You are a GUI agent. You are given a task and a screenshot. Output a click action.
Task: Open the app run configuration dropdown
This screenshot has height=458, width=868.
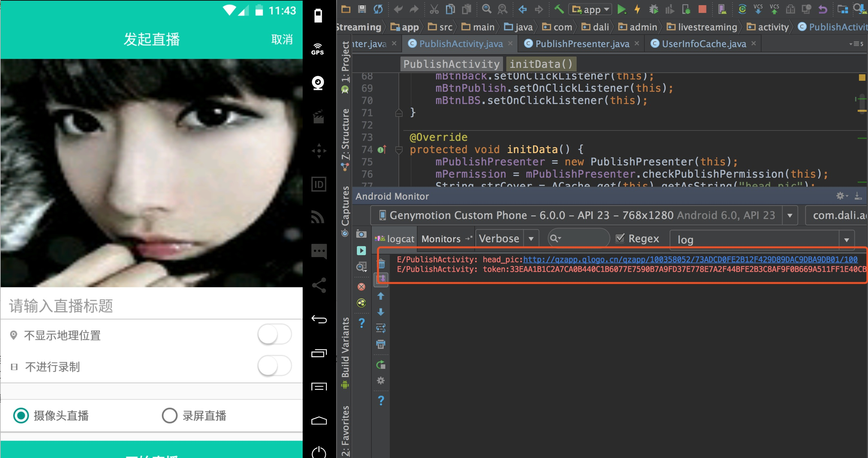(591, 9)
